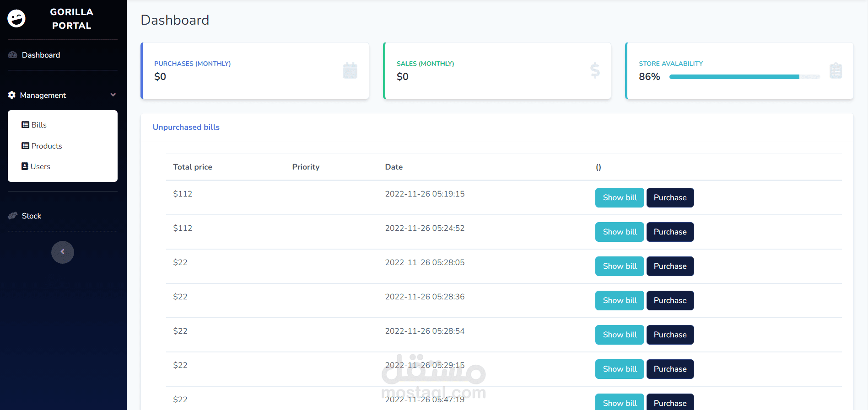Click date text 2022-11-26 05:28:54

point(425,331)
